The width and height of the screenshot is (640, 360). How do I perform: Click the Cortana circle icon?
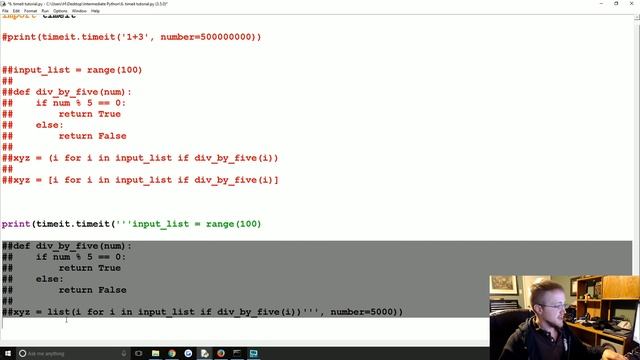pyautogui.click(x=22, y=353)
